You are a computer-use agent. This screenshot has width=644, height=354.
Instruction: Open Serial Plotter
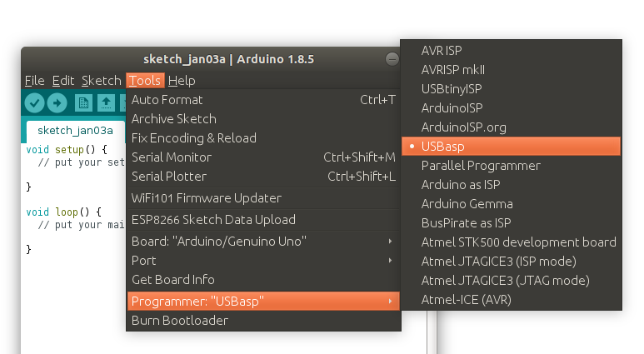point(263,177)
